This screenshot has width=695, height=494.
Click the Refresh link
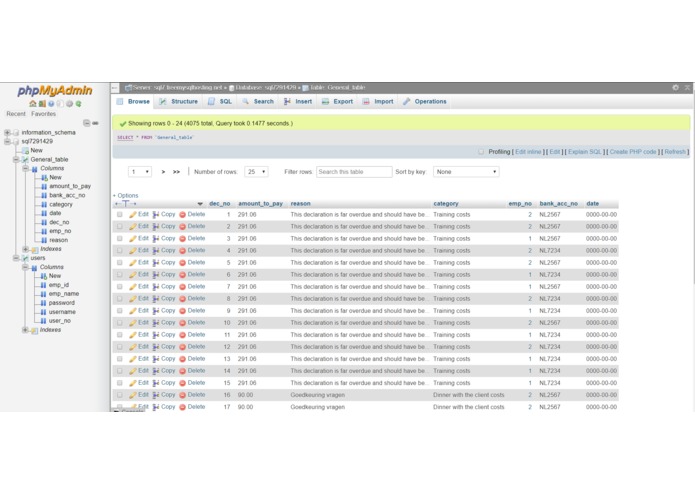[675, 152]
